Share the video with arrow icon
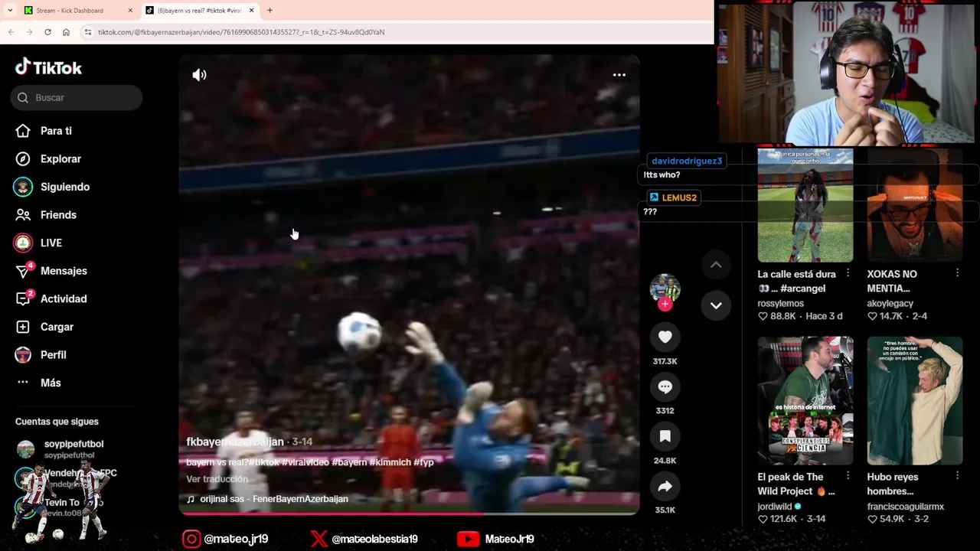Image resolution: width=980 pixels, height=551 pixels. click(665, 486)
